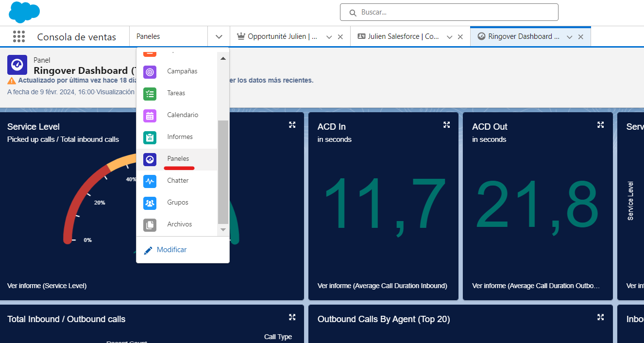Click the 20% gauge label
644x343 pixels.
point(100,203)
